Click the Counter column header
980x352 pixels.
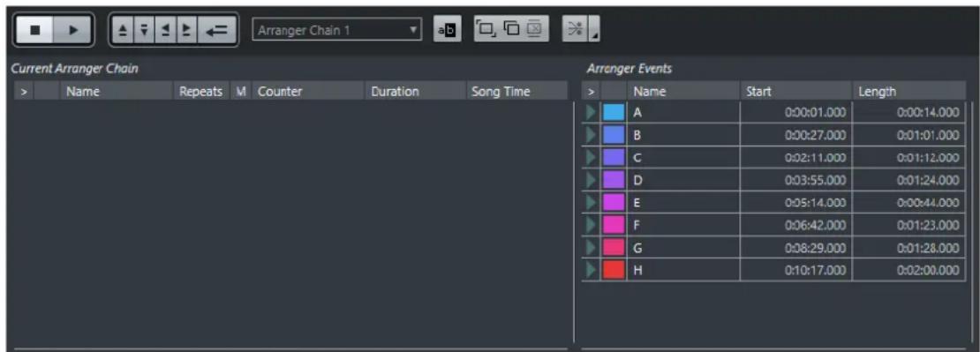[308, 91]
